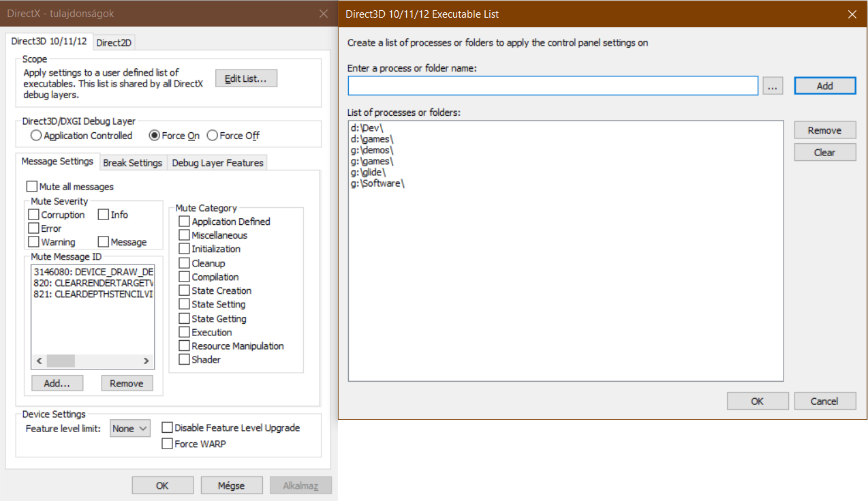
Task: Focus the process or folder name field
Action: click(x=553, y=86)
